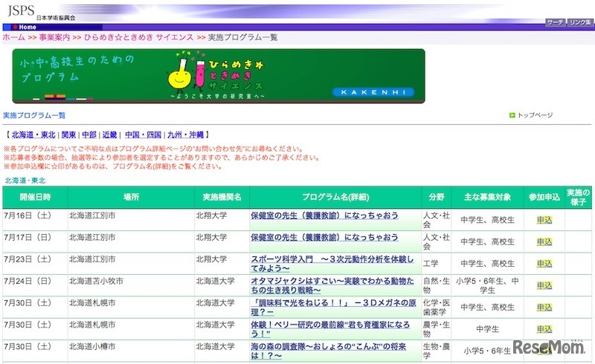595x364 pixels.
Task: Jump to the 関東 region section
Action: [69, 135]
